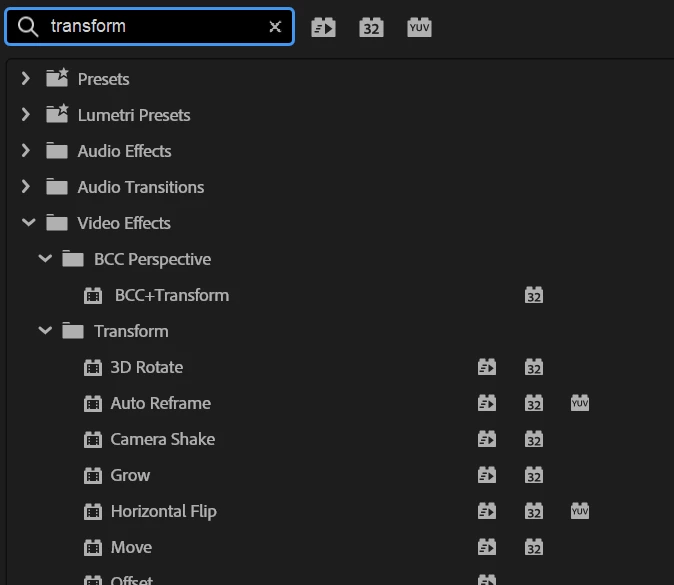Toggle the YUV Effects filter icon

(419, 28)
